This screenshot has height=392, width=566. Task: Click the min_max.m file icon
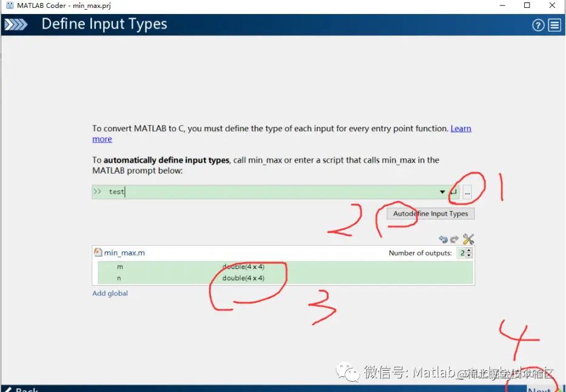click(x=98, y=252)
